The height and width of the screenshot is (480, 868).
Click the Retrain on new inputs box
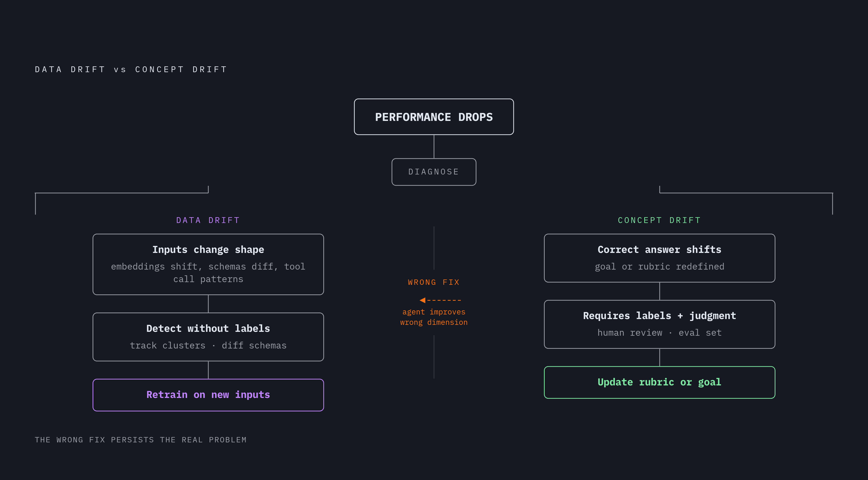(x=208, y=395)
